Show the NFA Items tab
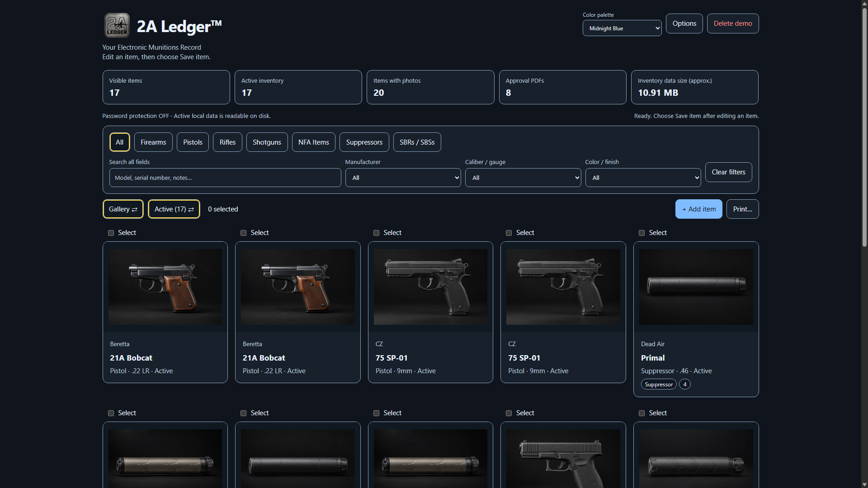This screenshot has height=488, width=868. pyautogui.click(x=313, y=142)
